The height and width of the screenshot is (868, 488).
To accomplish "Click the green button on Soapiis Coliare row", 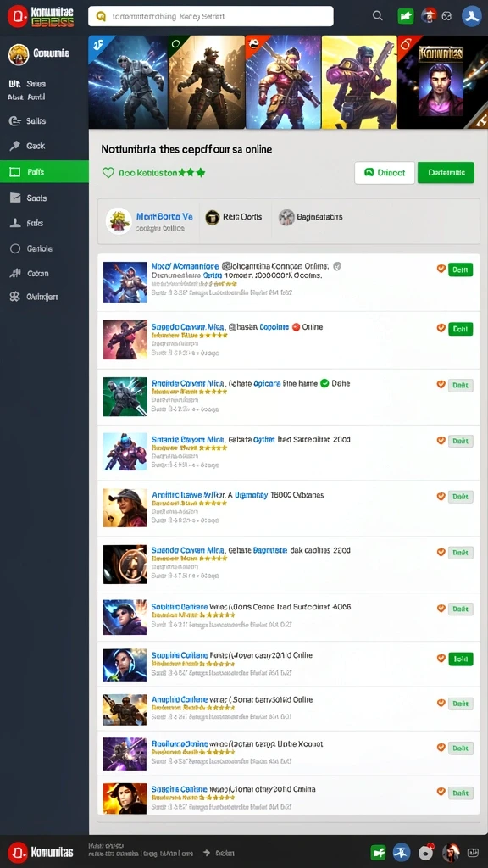I will point(460,659).
